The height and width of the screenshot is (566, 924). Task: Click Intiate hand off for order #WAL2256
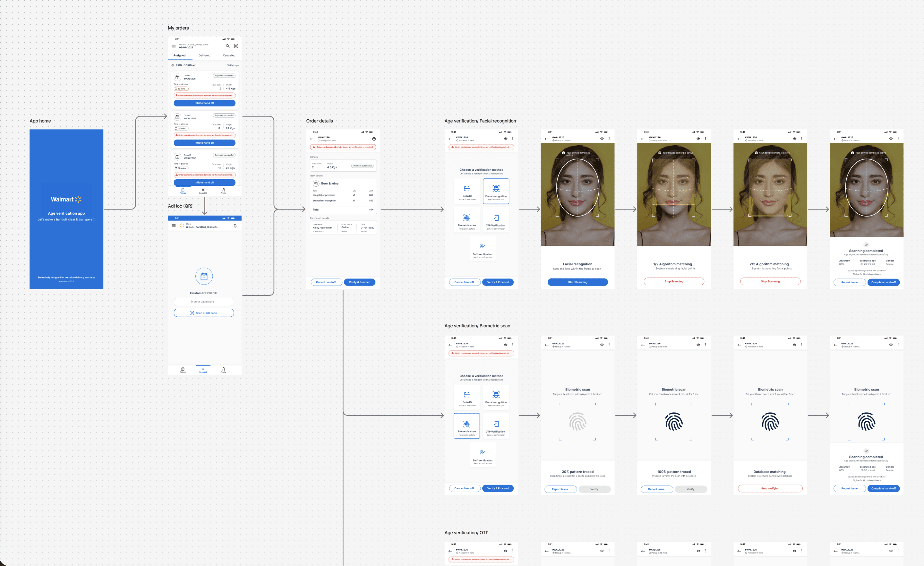pyautogui.click(x=204, y=143)
